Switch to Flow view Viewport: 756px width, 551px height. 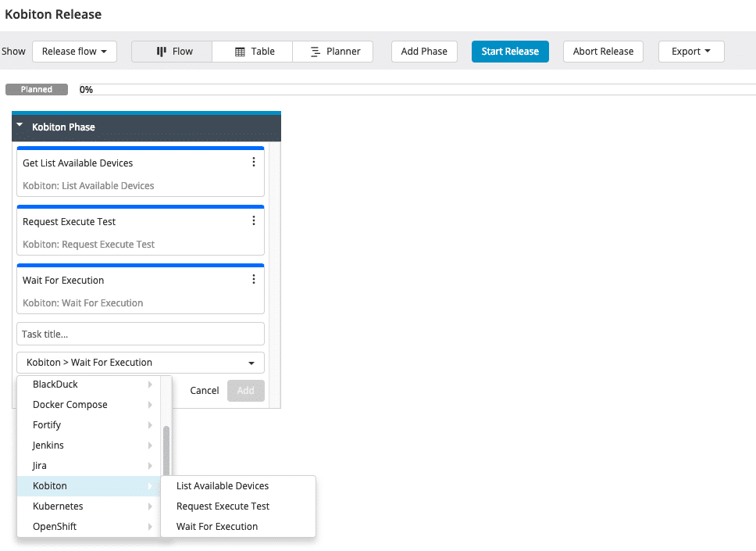point(173,52)
